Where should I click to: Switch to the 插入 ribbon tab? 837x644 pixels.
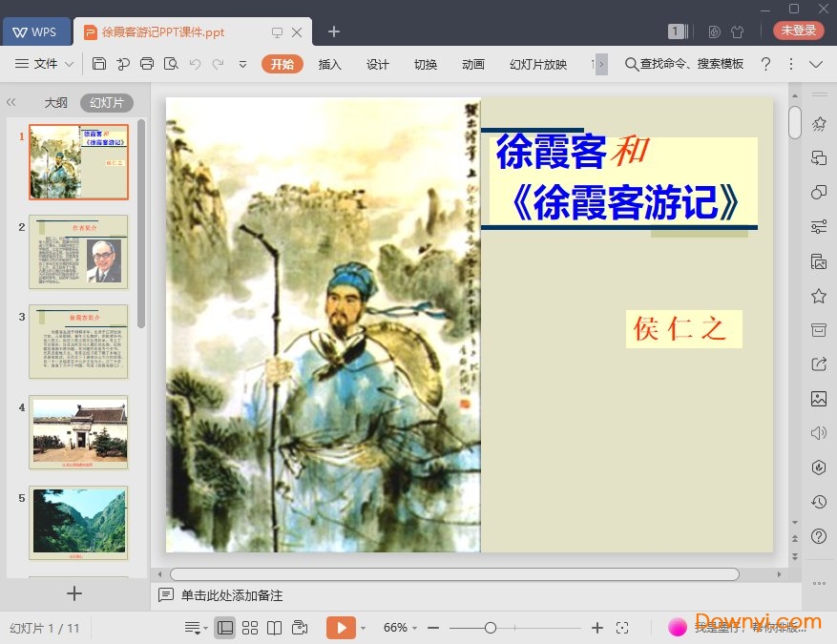[x=328, y=64]
